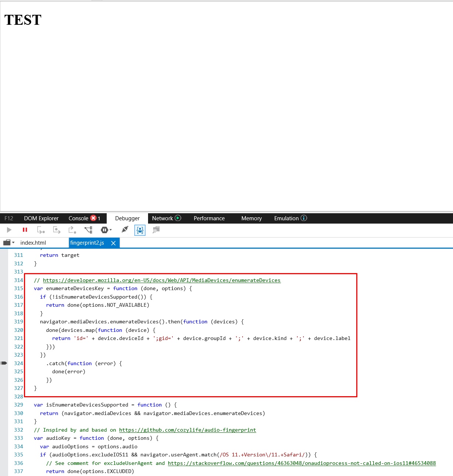The width and height of the screenshot is (453, 476).
Task: Open the find-in-files search icon
Action: [x=156, y=230]
